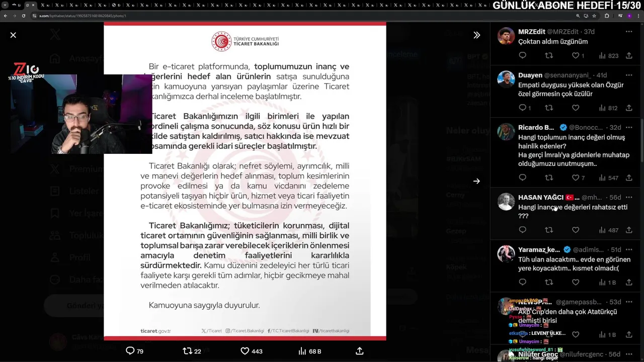Repost MRZEdit's reply
Image resolution: width=644 pixels, height=362 pixels.
pyautogui.click(x=549, y=56)
